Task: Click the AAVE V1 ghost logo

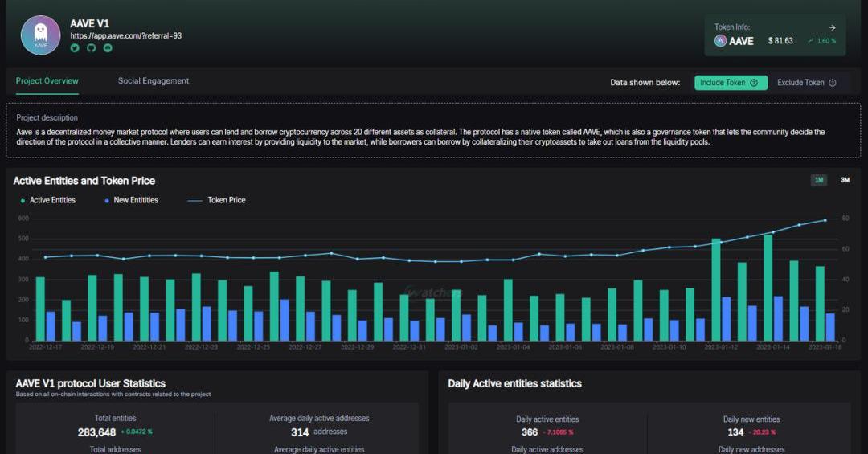Action: 40,35
